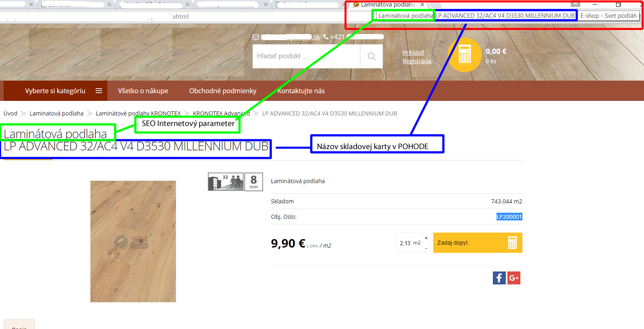Viewport: 644px width, 329px height.
Task: Open hamburger menu next to Vyberte si kategóriu
Action: click(x=99, y=91)
